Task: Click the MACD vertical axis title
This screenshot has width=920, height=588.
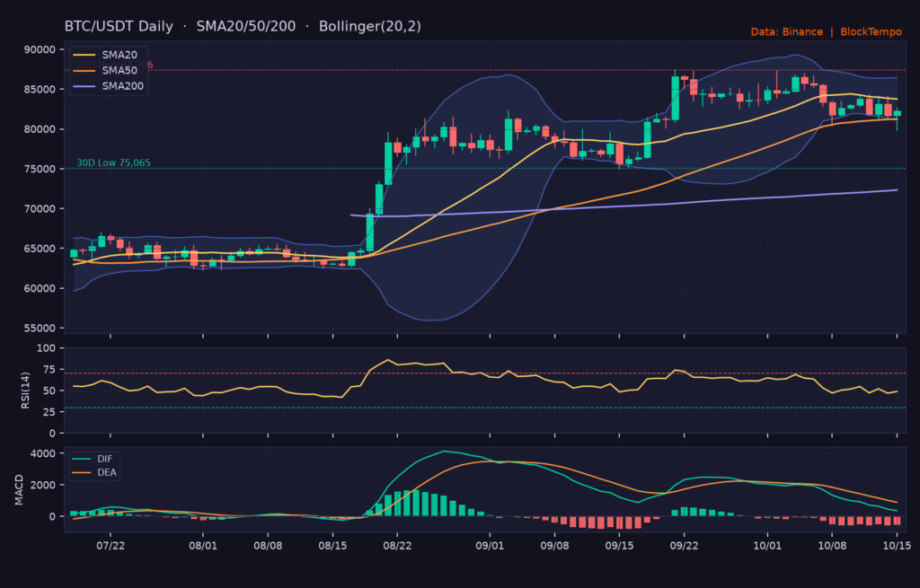Action: 20,490
